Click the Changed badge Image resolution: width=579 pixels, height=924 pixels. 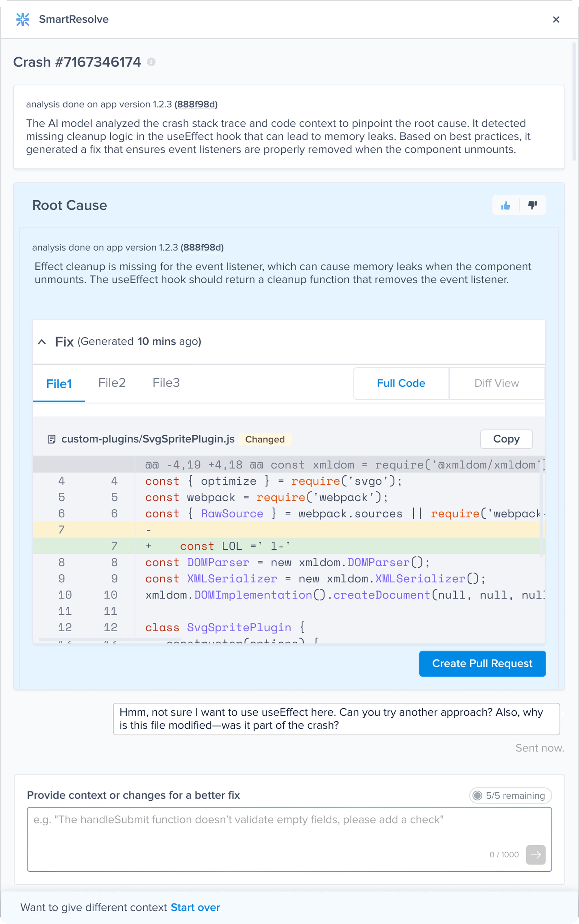pos(265,439)
